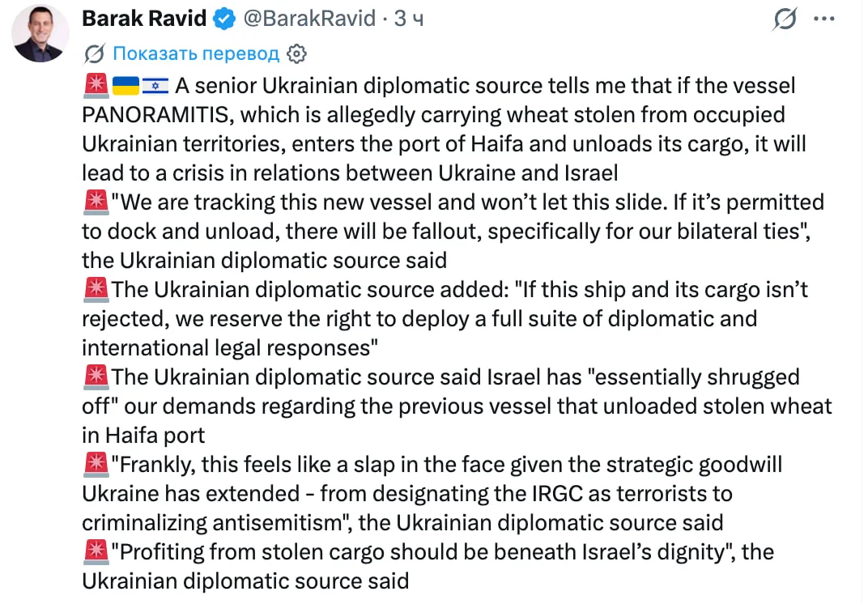Click siren emoji before "The Ukrainian diplomatic source added"

point(96,289)
